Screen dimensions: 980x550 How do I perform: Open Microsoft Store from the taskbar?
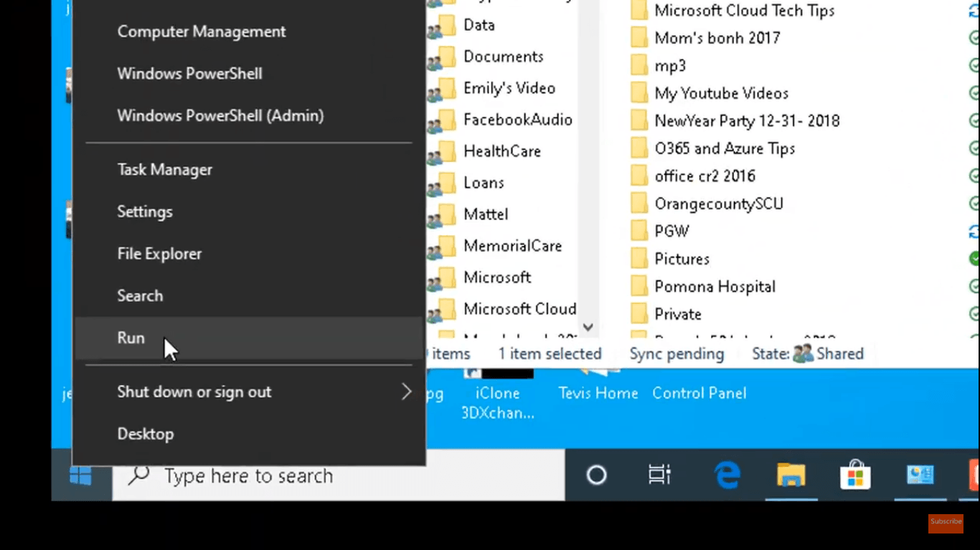click(855, 475)
